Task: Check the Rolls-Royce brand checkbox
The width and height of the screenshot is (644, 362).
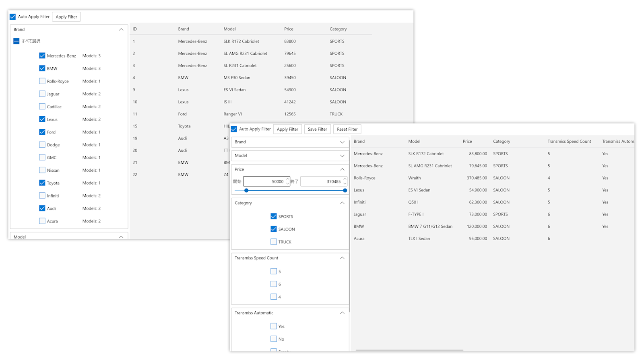Action: pyautogui.click(x=42, y=81)
